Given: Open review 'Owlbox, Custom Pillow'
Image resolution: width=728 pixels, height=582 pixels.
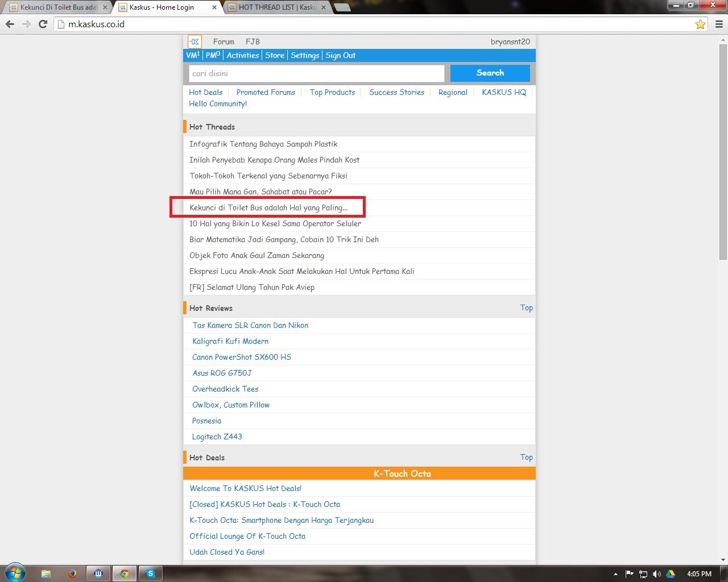Looking at the screenshot, I should pyautogui.click(x=231, y=405).
